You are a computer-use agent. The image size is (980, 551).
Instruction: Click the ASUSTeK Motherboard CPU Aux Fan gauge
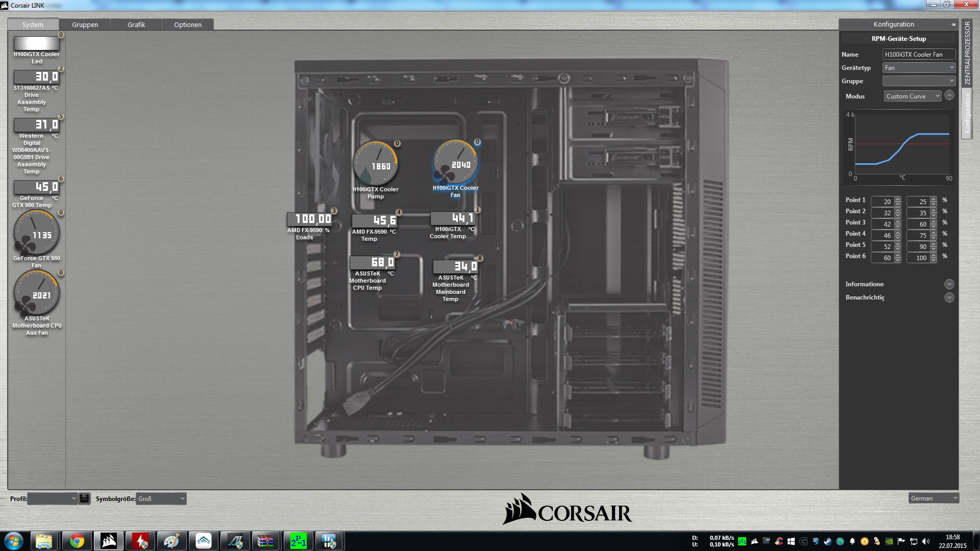[36, 293]
